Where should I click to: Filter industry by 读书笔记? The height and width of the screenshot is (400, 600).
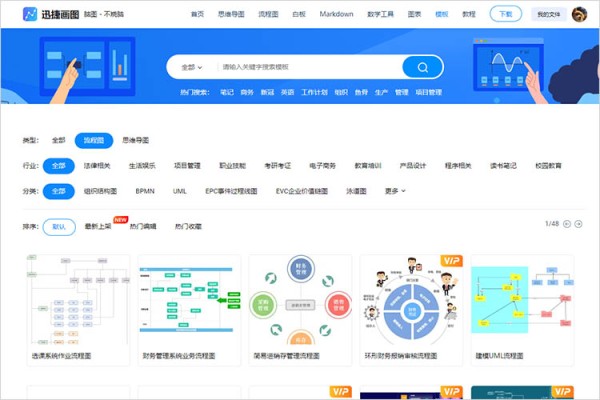pos(503,166)
